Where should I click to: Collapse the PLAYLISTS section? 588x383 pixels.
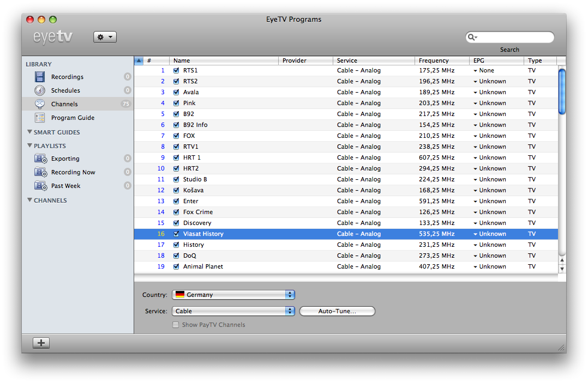tap(29, 145)
